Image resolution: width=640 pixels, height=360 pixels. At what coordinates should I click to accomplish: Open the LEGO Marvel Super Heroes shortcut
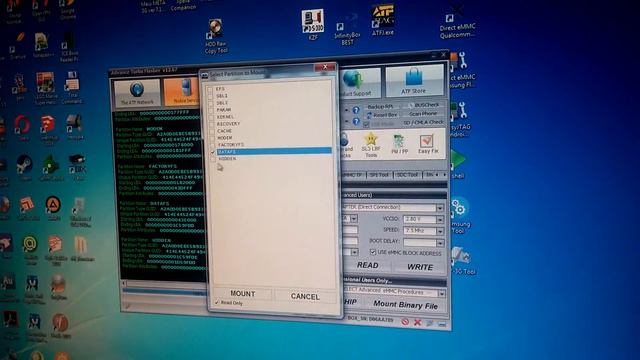[46, 88]
